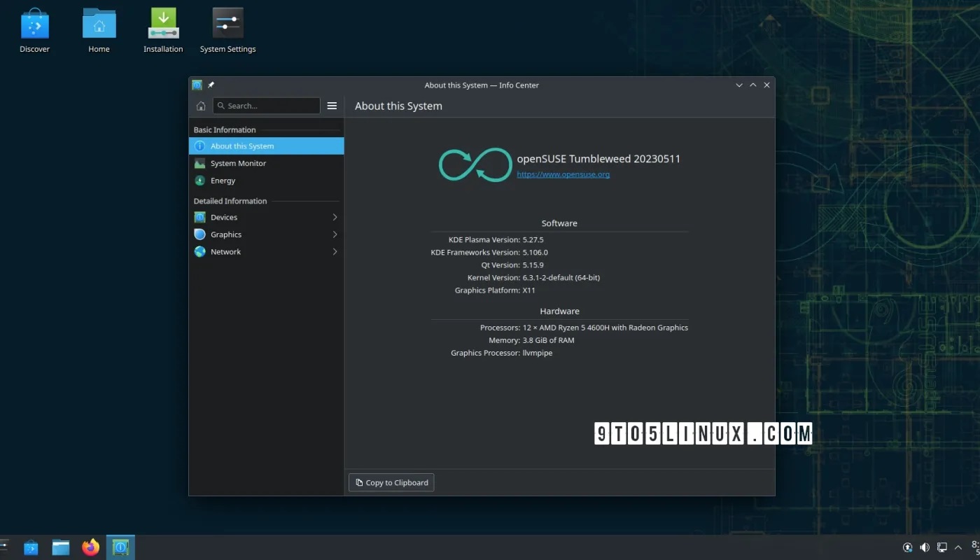This screenshot has height=560, width=980.
Task: Mute audio via the volume tray icon
Action: point(925,547)
